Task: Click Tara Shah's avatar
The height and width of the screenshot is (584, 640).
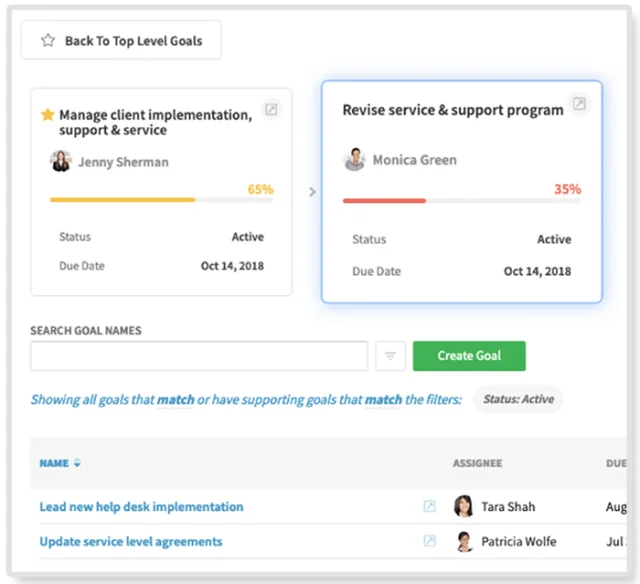Action: pyautogui.click(x=464, y=506)
